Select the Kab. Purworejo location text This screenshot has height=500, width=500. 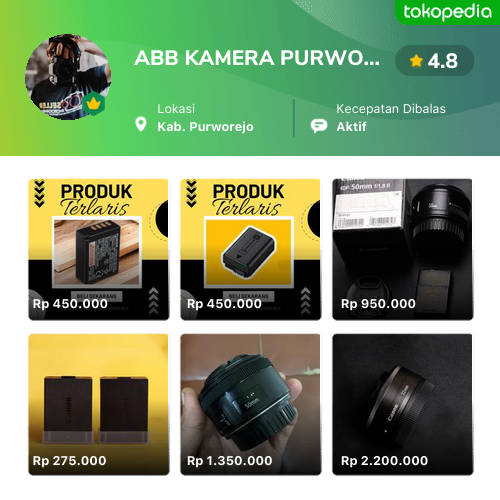pos(205,127)
